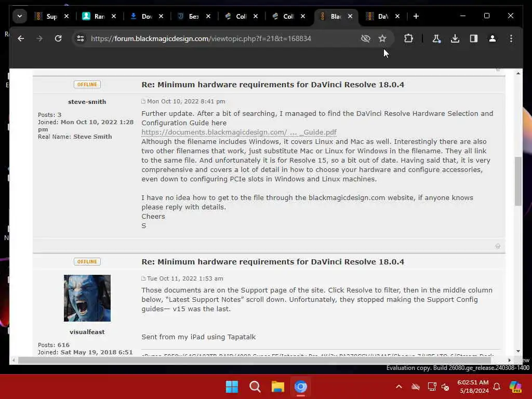The image size is (532, 399).
Task: Bookmark this page with the star
Action: [382, 38]
